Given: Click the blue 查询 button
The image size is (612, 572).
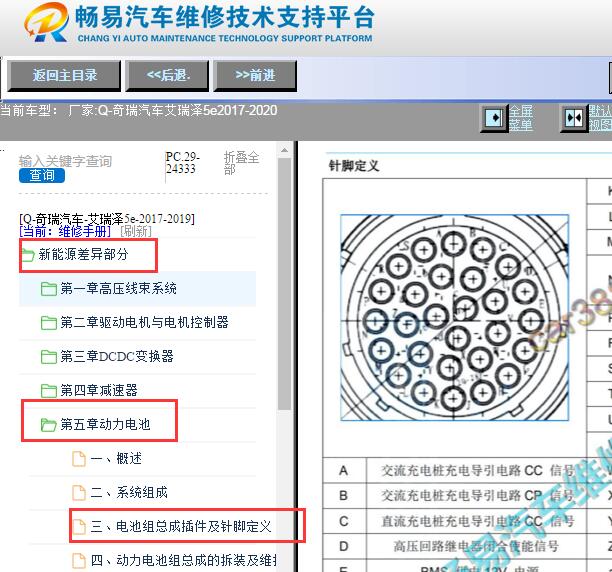Looking at the screenshot, I should click(x=42, y=175).
